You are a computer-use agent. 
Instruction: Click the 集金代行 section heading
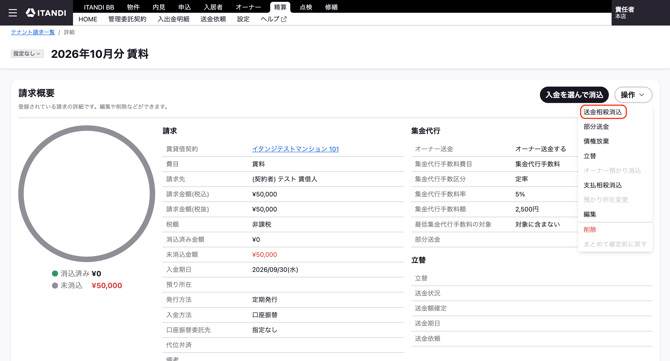coord(426,131)
